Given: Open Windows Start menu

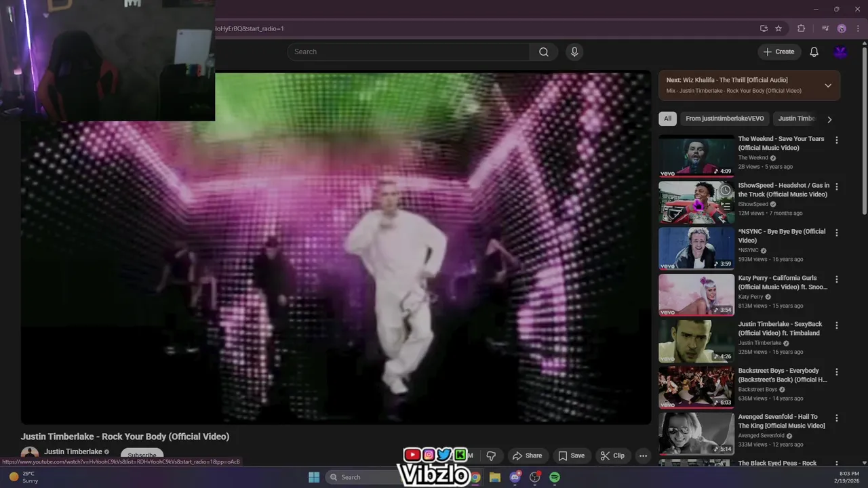Looking at the screenshot, I should click(x=314, y=477).
